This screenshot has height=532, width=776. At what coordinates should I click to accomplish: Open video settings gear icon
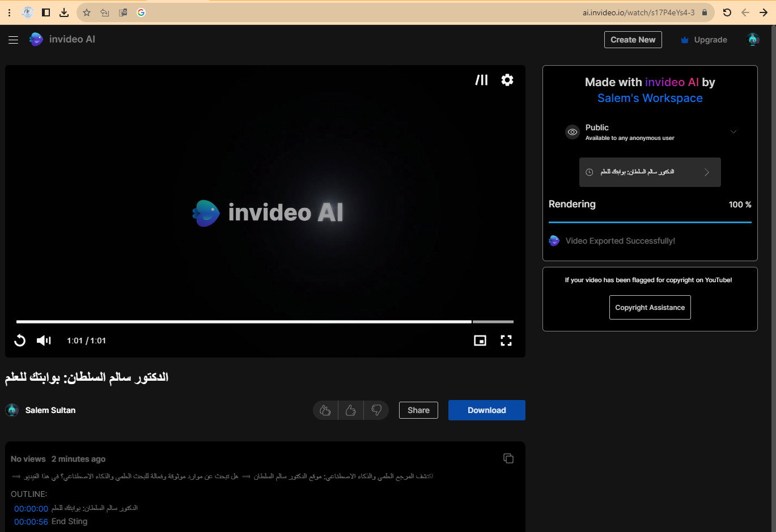click(x=507, y=80)
